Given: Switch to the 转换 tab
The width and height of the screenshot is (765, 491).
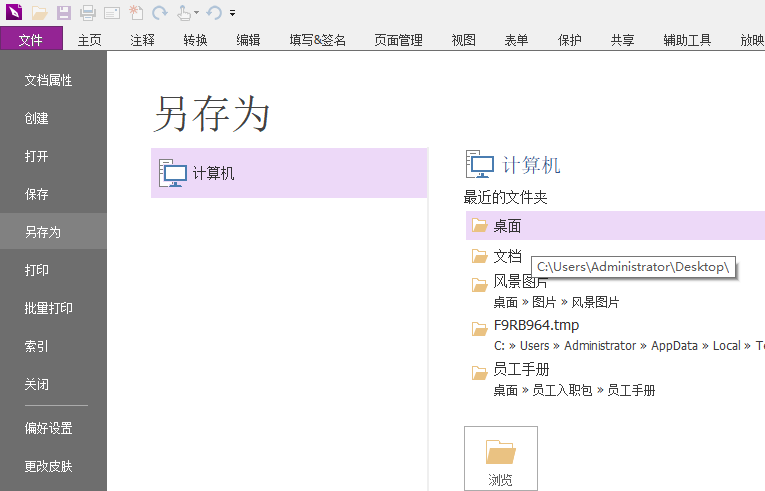Looking at the screenshot, I should pos(196,40).
